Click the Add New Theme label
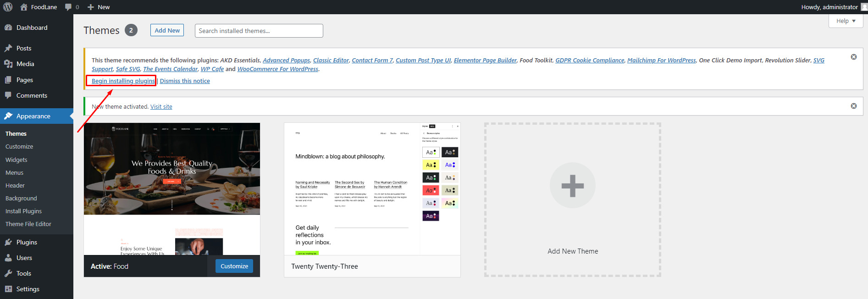The image size is (868, 299). coord(573,251)
